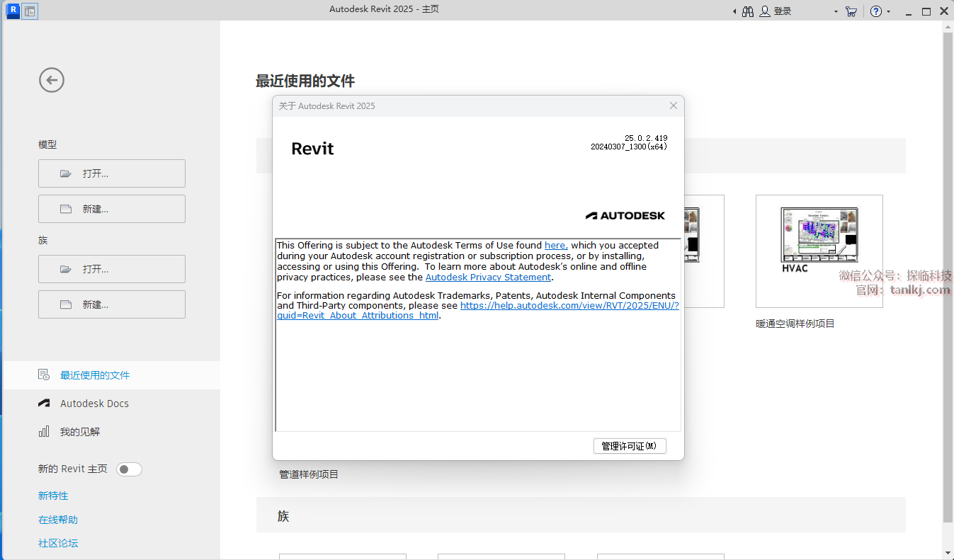Viewport: 954px width, 560px height.
Task: Open the Autodesk Privacy Statement link
Action: click(x=488, y=278)
